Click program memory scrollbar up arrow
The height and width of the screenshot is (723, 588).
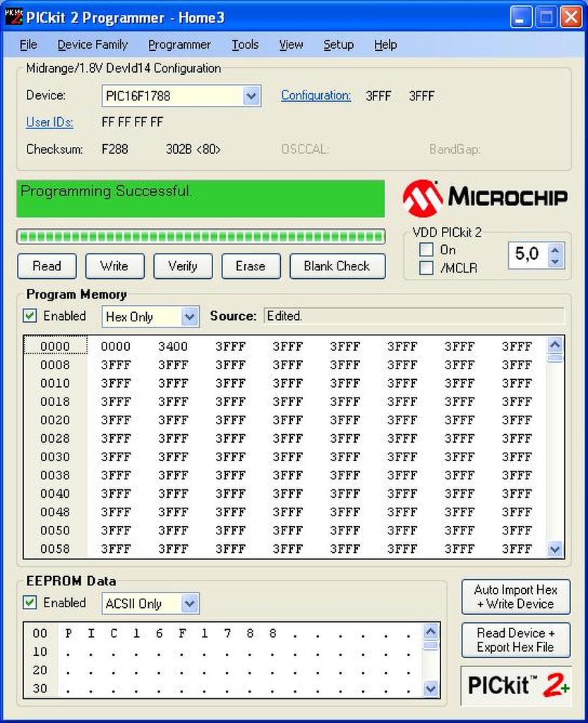(x=556, y=345)
